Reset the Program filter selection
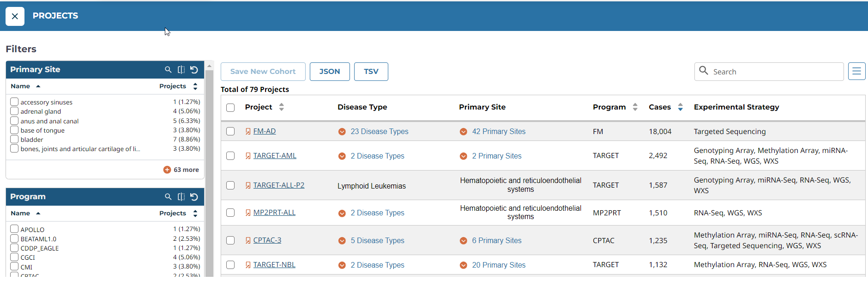 pyautogui.click(x=194, y=196)
